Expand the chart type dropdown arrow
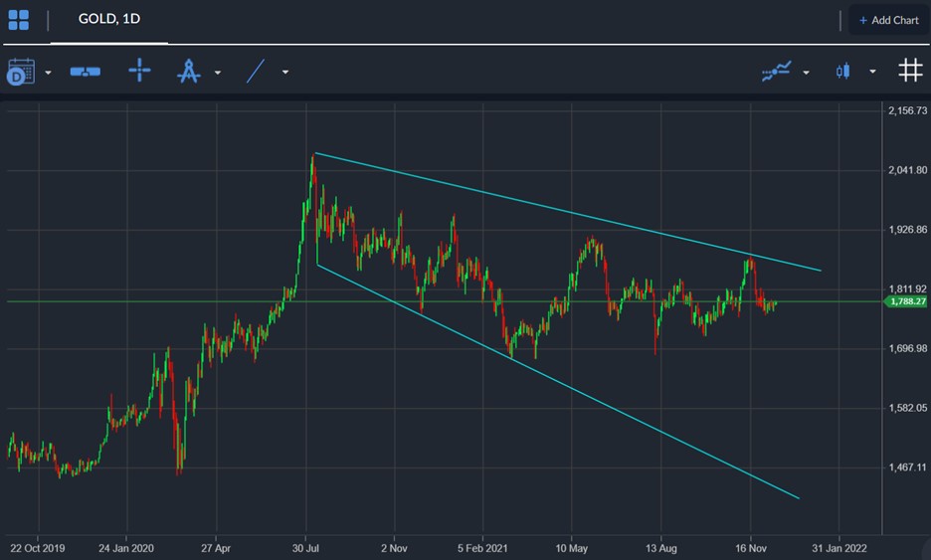The width and height of the screenshot is (931, 560). click(872, 73)
